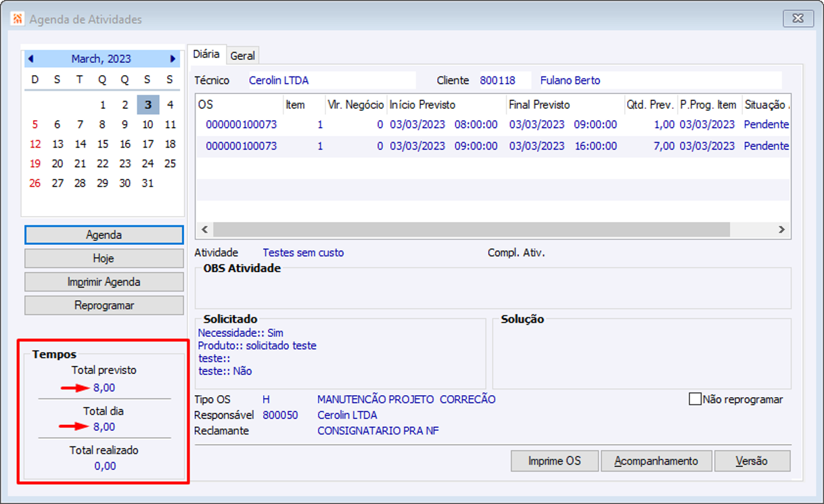Click the OS column header
The width and height of the screenshot is (824, 504).
coord(239,105)
